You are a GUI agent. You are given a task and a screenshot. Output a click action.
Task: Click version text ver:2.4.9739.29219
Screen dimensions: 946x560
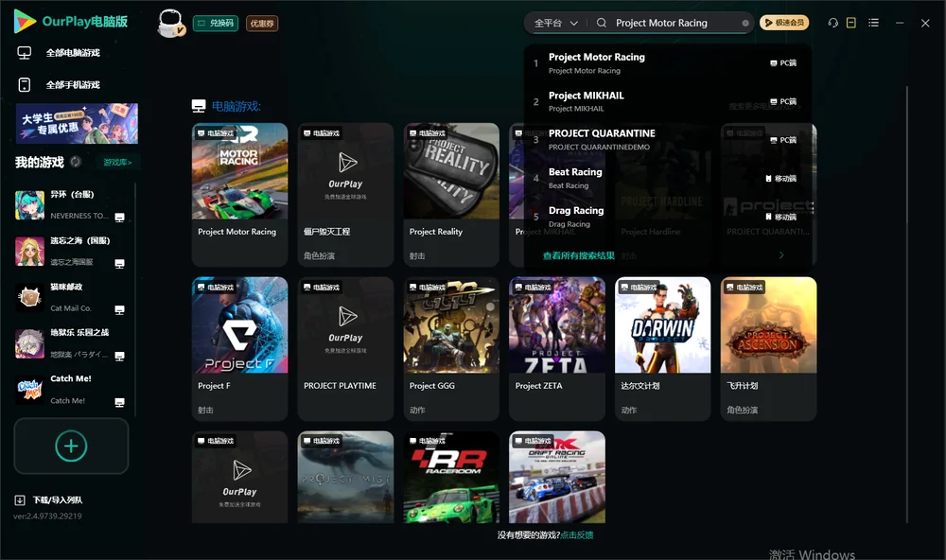click(x=47, y=516)
